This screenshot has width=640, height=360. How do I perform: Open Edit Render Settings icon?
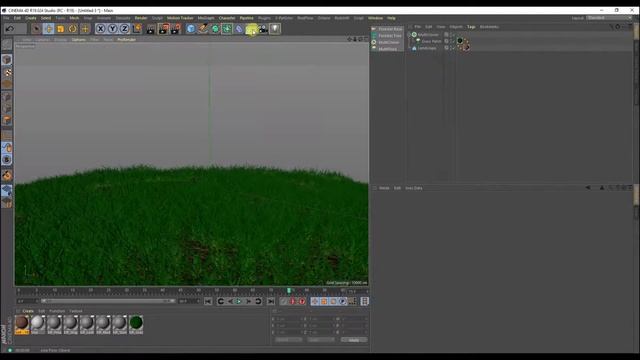coord(176,29)
